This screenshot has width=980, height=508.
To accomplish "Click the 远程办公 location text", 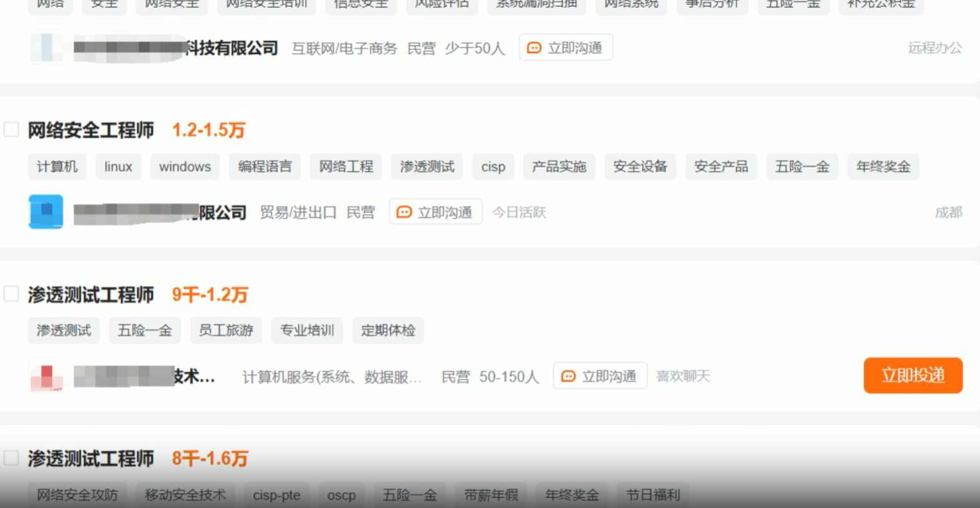I will click(x=935, y=48).
